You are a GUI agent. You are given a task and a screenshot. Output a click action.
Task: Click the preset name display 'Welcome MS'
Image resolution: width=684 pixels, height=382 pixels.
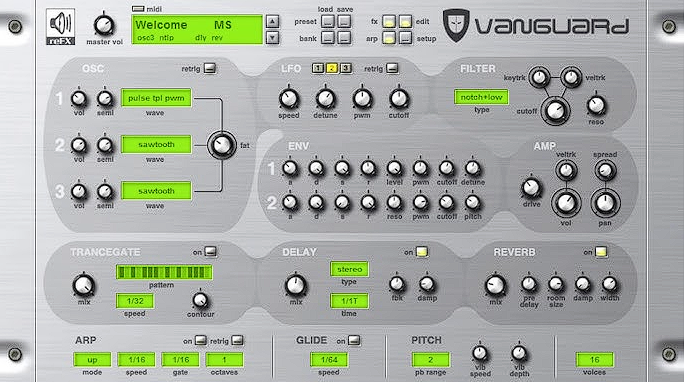coord(197,30)
